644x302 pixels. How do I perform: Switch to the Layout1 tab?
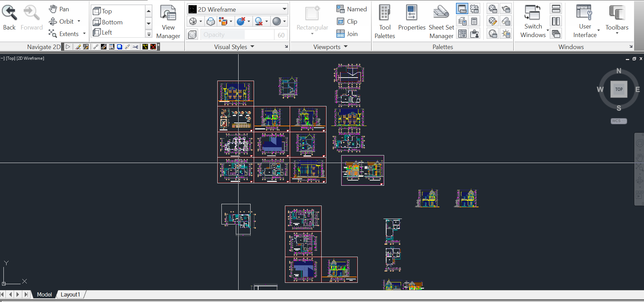70,294
